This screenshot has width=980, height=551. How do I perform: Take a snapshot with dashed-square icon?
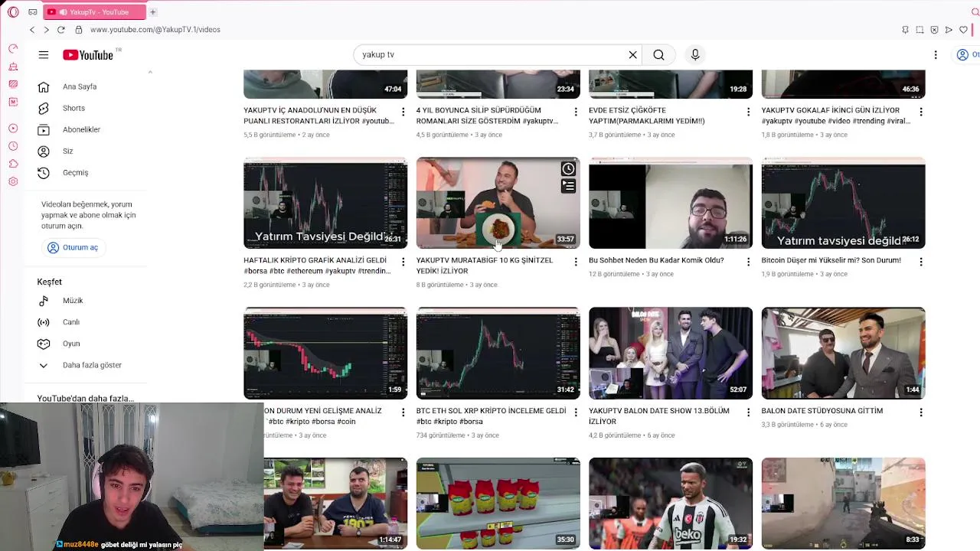coord(920,30)
